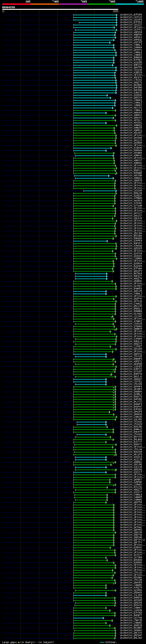Click label UniRef100_A7QWV3
The width and height of the screenshot is (146, 644).
(131, 321)
